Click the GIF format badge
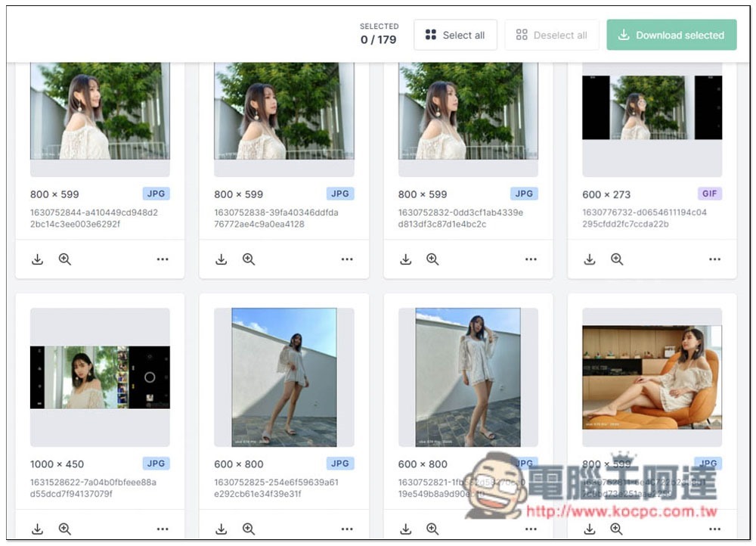This screenshot has height=546, width=756. click(x=709, y=194)
